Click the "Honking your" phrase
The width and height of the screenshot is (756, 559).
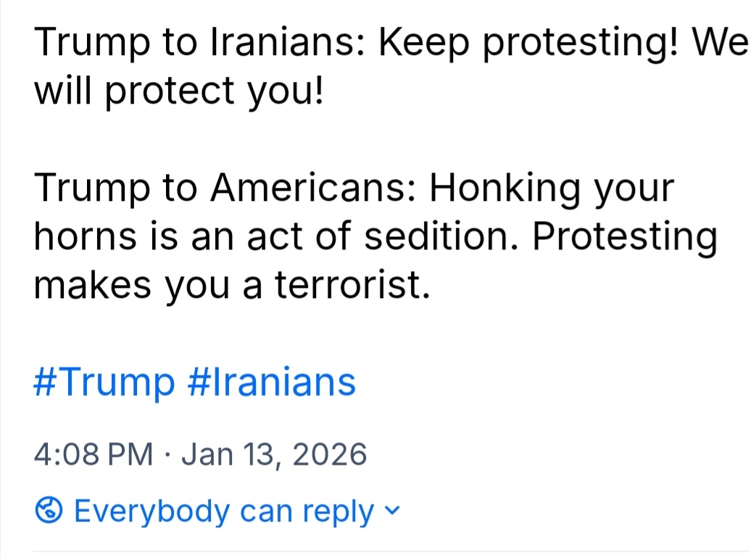(x=552, y=189)
